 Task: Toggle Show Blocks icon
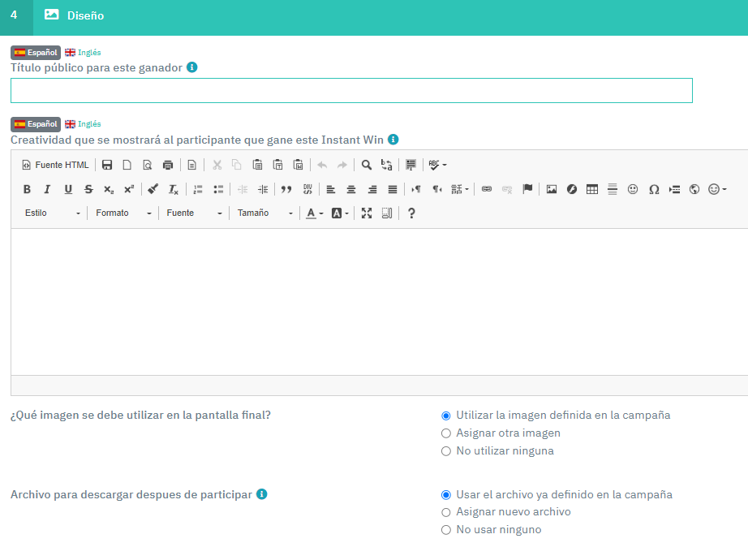click(x=387, y=213)
